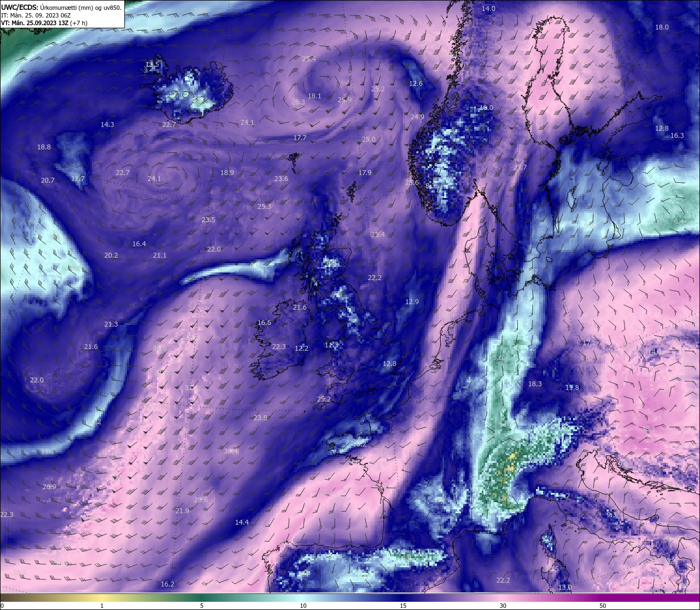The width and height of the screenshot is (700, 610).
Task: Click the 'VT: Mán. 25.09.2023 13Z (+7 h)' line
Action: [44, 23]
